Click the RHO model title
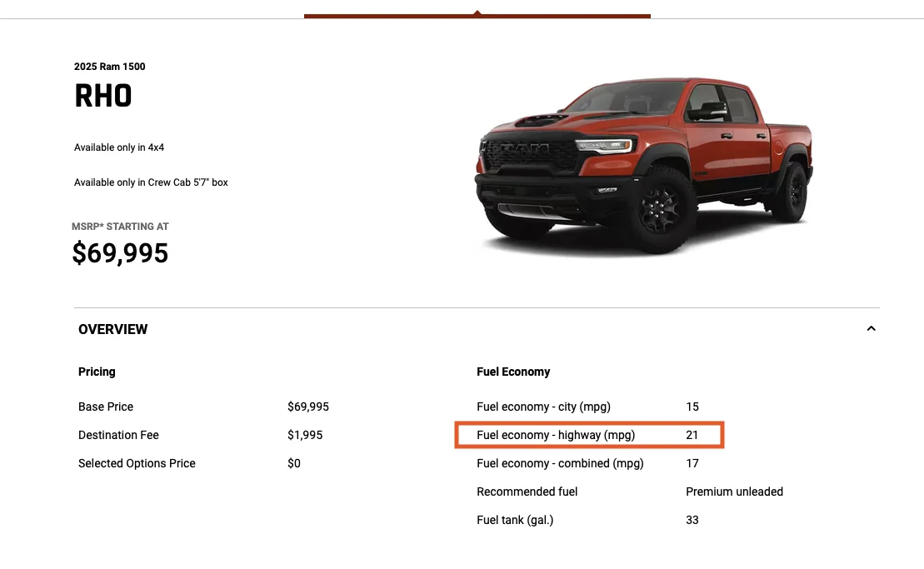Screen dimensions: 924x569 click(103, 96)
